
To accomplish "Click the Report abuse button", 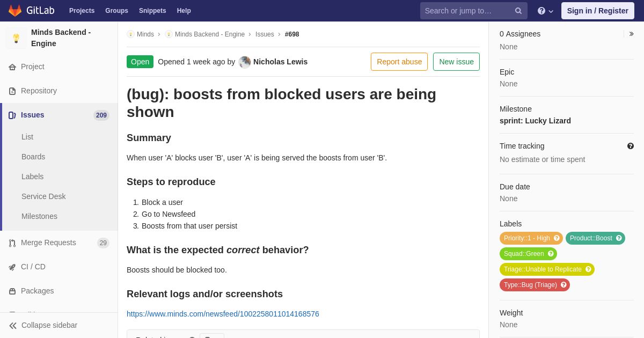I will coord(399,62).
